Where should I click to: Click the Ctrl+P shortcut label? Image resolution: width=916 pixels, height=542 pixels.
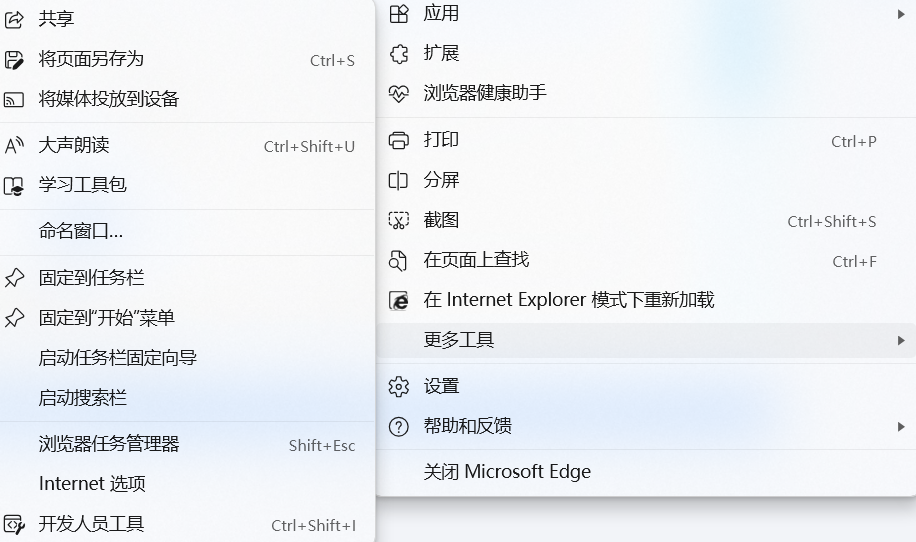point(853,141)
